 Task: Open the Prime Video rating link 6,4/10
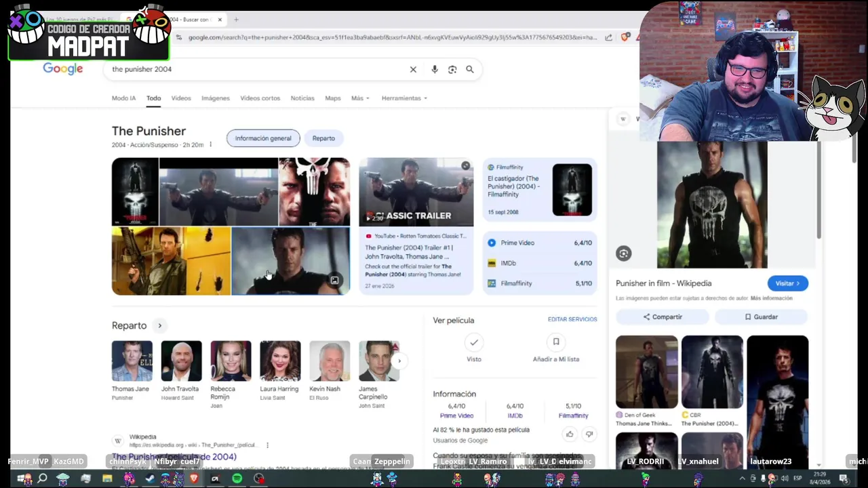coord(540,243)
